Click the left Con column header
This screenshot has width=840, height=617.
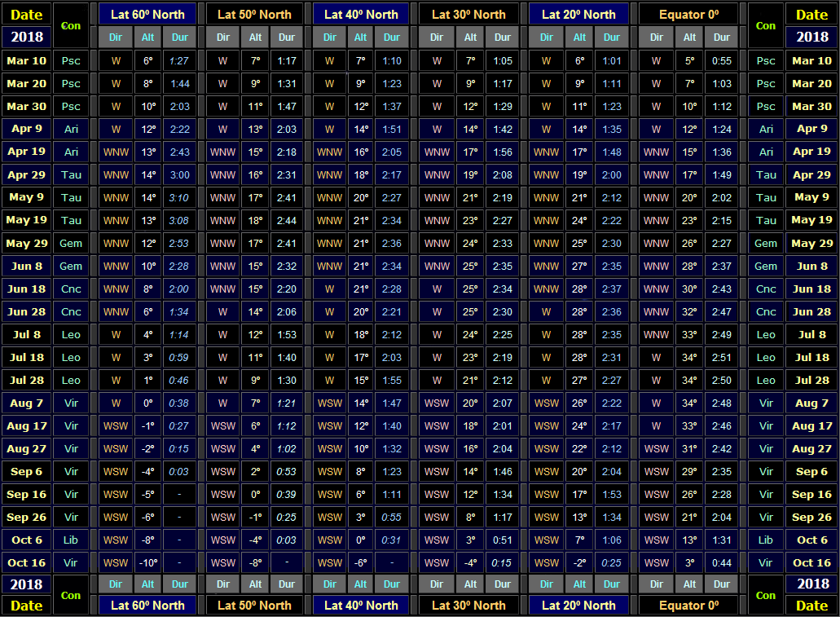71,25
